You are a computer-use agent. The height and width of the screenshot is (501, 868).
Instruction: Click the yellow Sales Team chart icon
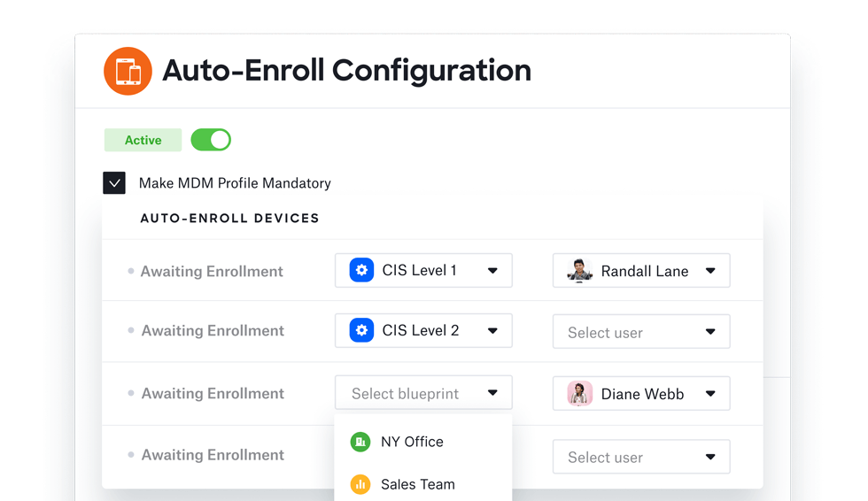360,484
